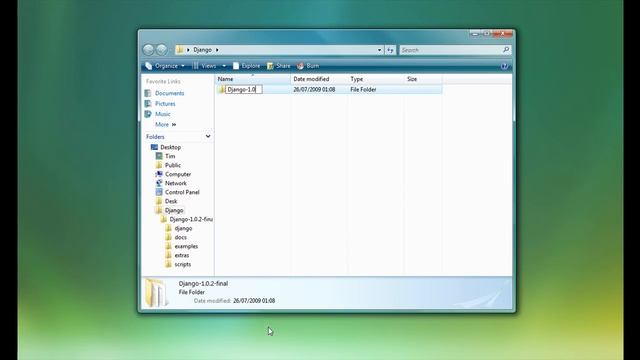Screen dimensions: 640x360
Task: Select Computer in folder tree
Action: [178, 174]
